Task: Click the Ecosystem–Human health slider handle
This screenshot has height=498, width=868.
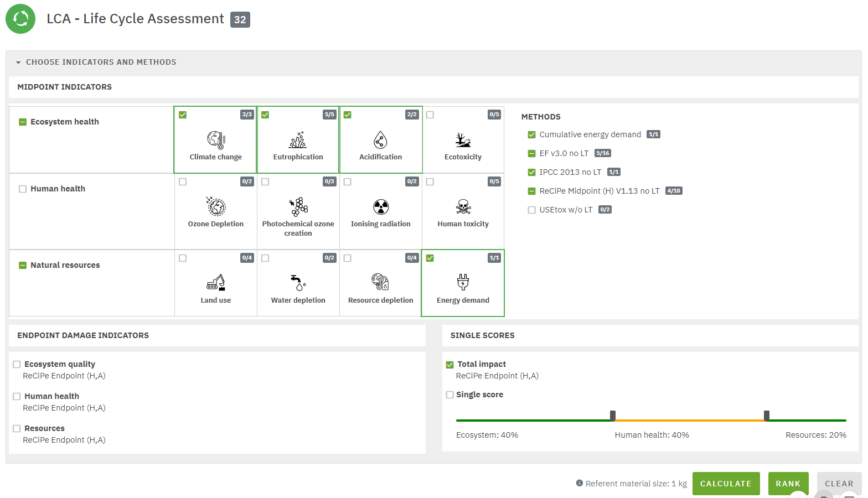Action: (612, 416)
